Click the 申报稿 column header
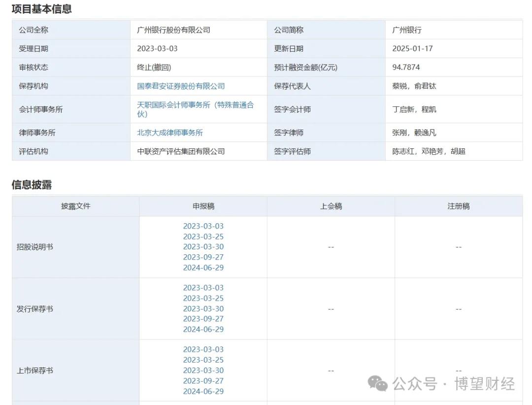 click(203, 206)
